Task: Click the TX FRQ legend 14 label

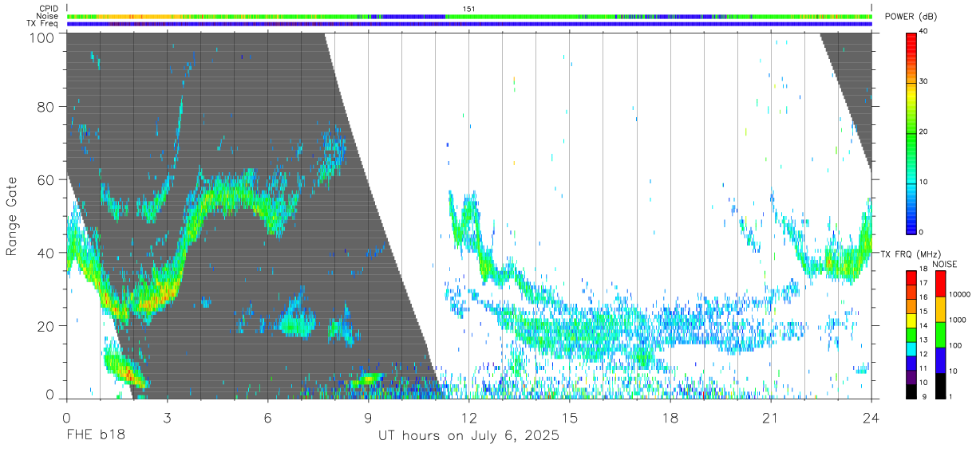Action: [x=923, y=326]
